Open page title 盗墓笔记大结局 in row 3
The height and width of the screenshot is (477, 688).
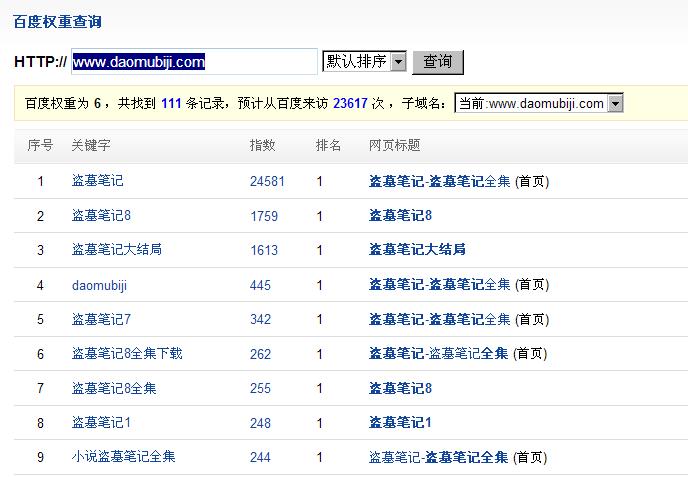click(x=417, y=249)
